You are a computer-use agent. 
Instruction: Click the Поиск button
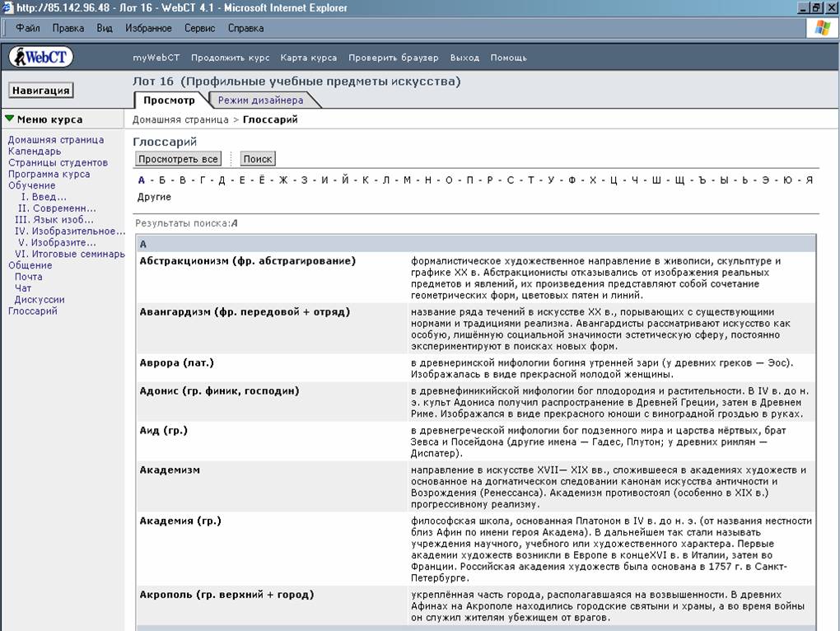258,158
